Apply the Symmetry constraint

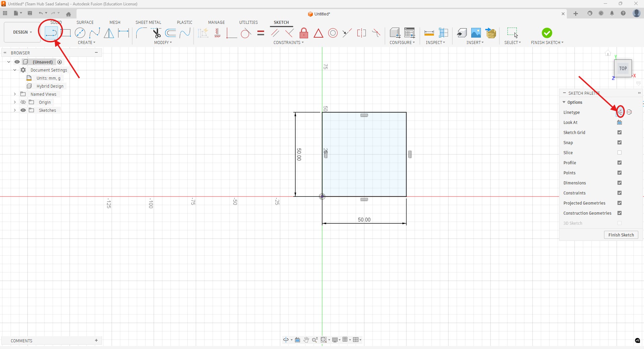pyautogui.click(x=361, y=33)
